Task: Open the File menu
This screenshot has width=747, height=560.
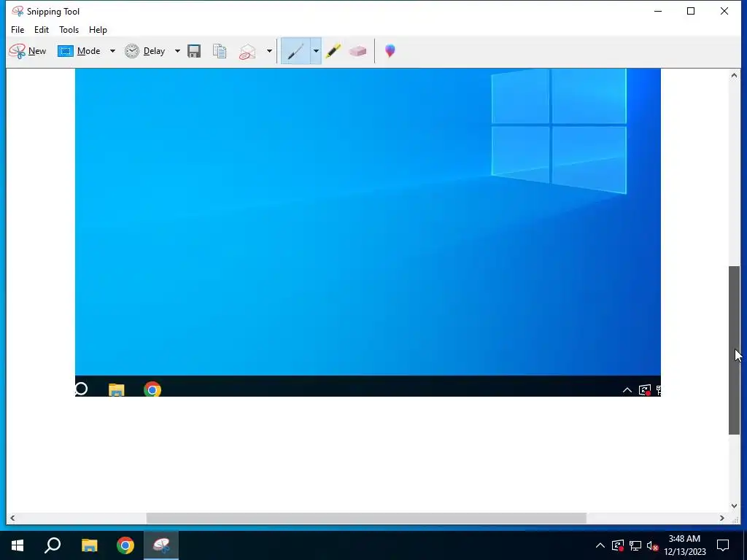Action: [18, 29]
